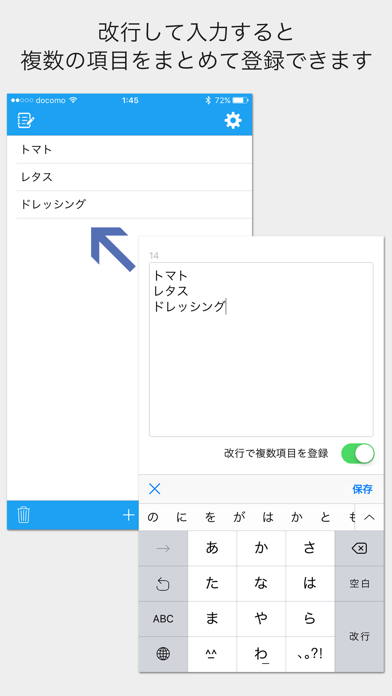
Task: Click inside the multi-line text input area
Action: click(x=261, y=349)
